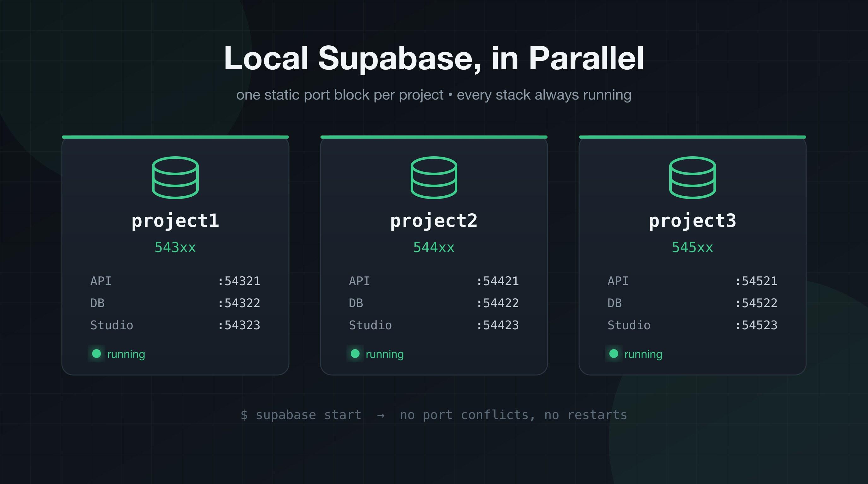Click the 544xx port block label
The image size is (868, 484).
click(434, 247)
